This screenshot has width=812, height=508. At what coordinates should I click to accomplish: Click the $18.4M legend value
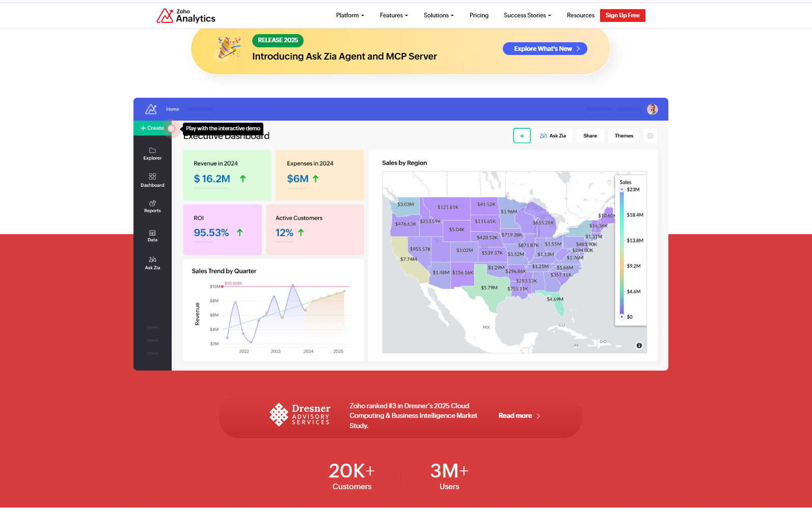click(635, 215)
